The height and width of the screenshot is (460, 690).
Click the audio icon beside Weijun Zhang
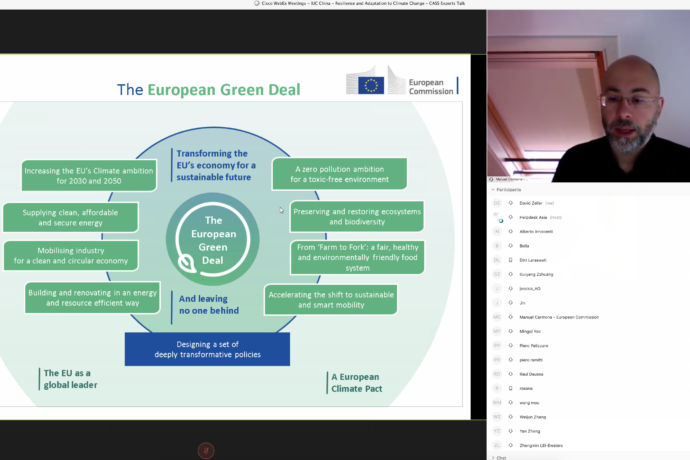[510, 417]
